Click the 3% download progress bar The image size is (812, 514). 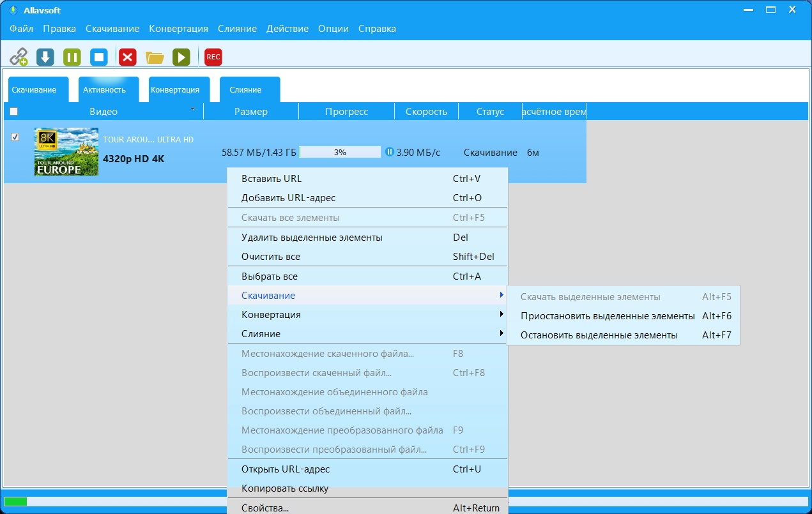point(340,153)
